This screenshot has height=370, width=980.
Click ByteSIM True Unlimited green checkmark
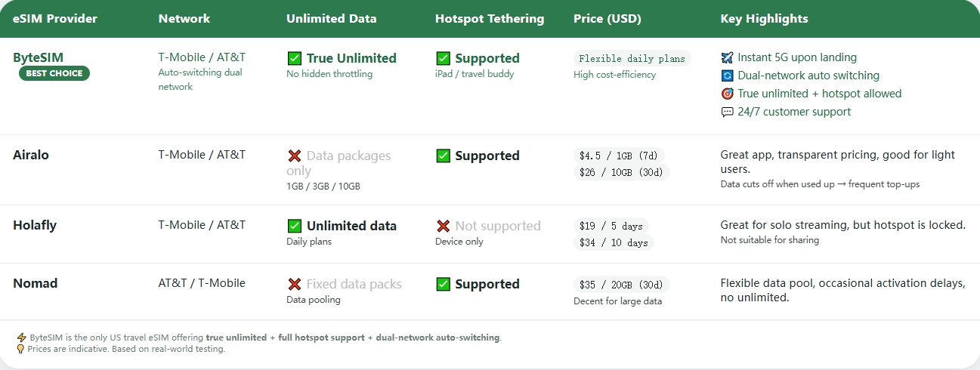click(x=295, y=58)
